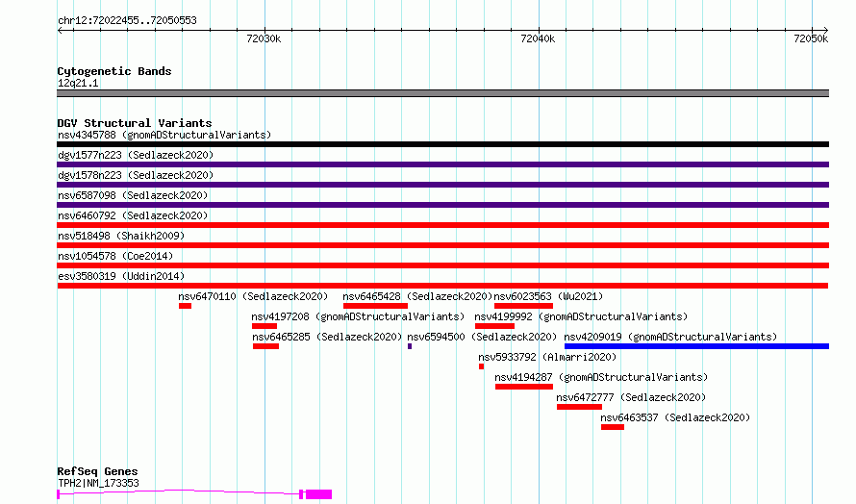Click the red nsv6465428 variant bar
856x504 pixels.
pos(376,306)
